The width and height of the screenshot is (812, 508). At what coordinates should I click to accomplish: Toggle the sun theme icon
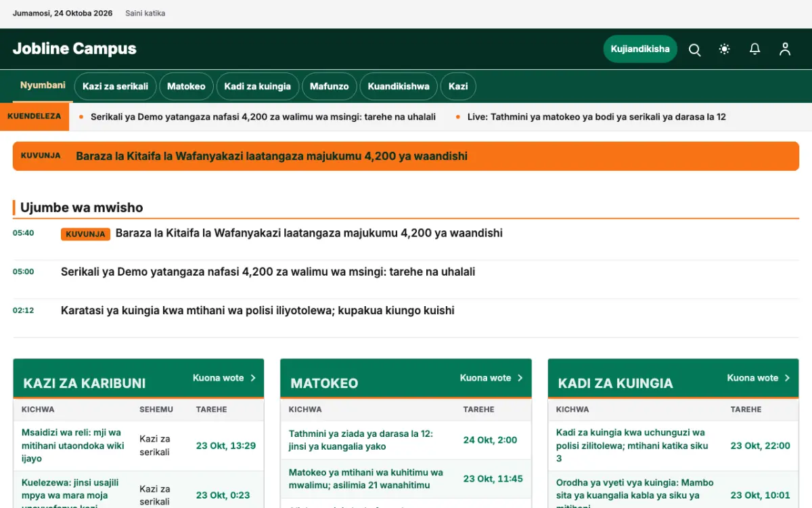pyautogui.click(x=725, y=49)
